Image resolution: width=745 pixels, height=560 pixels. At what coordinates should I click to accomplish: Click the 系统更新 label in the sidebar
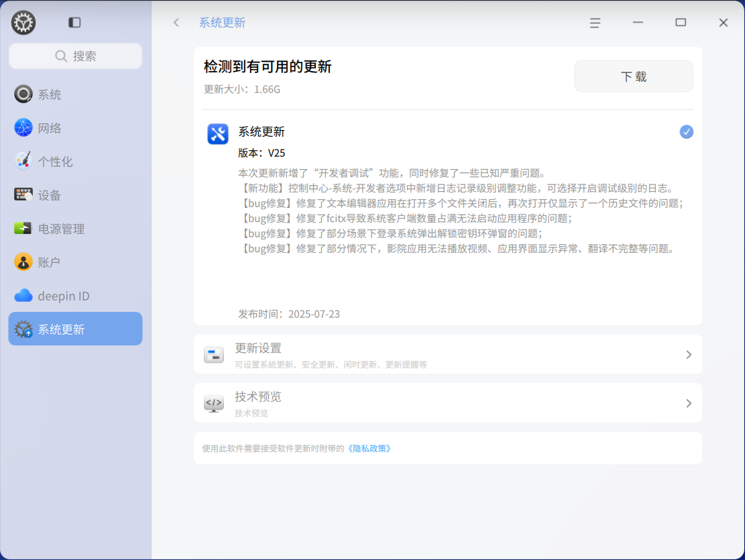(x=61, y=329)
